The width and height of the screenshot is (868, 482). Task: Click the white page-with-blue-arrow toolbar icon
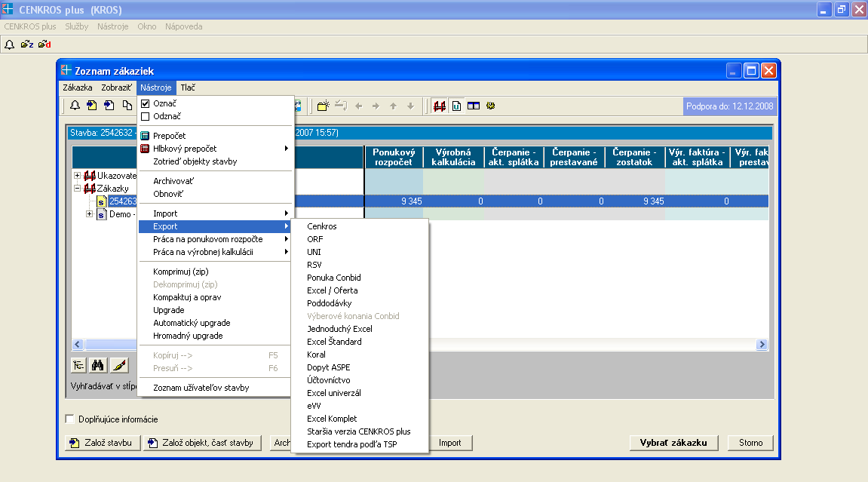coord(109,106)
